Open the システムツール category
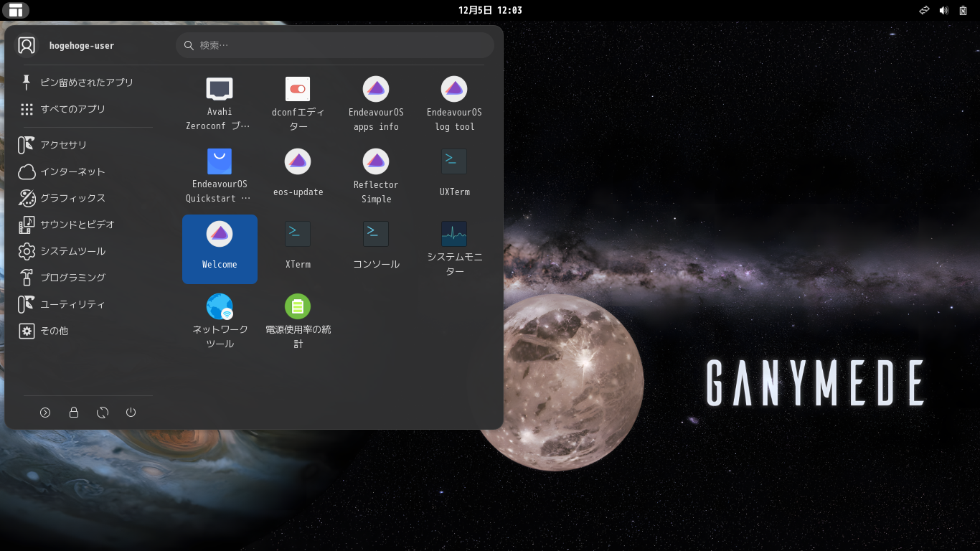 [x=85, y=251]
